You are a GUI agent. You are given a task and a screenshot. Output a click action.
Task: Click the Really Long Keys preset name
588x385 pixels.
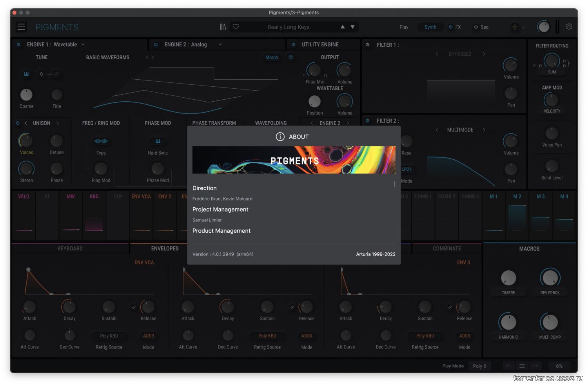(x=289, y=27)
